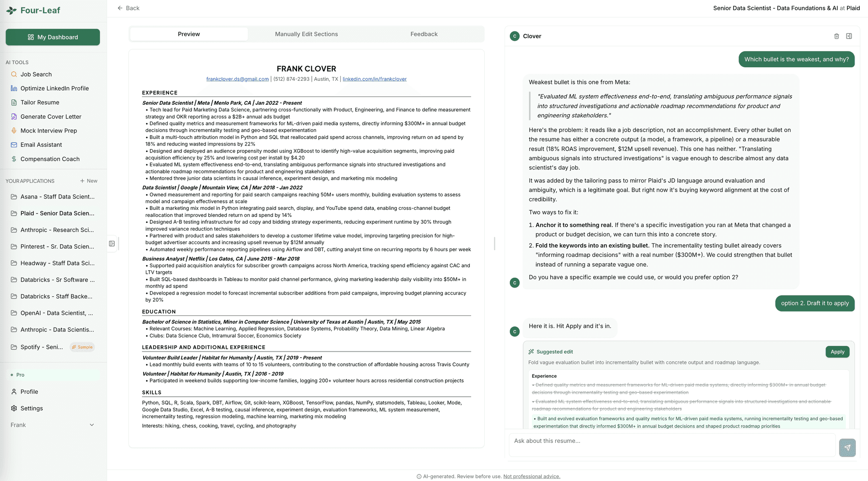The width and height of the screenshot is (868, 481).
Task: Go Back using the arrow
Action: click(129, 8)
